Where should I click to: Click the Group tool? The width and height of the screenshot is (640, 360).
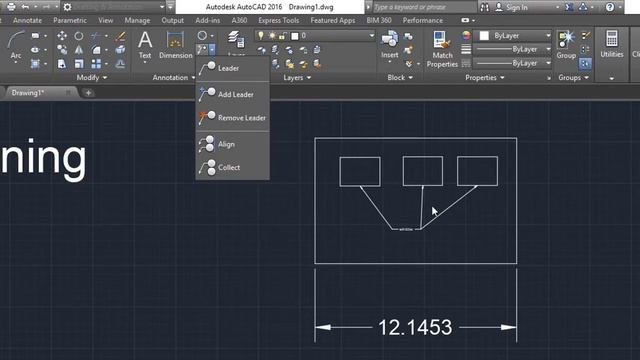(x=566, y=45)
